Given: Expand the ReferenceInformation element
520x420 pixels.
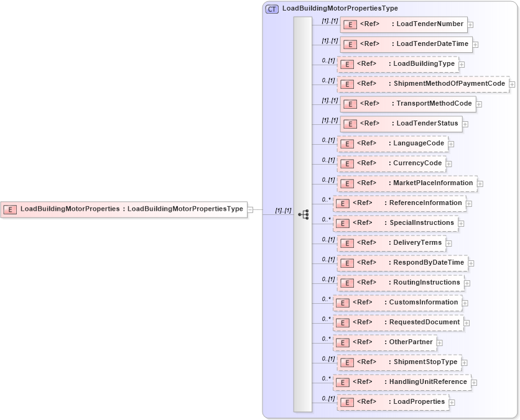Looking at the screenshot, I should 468,203.
